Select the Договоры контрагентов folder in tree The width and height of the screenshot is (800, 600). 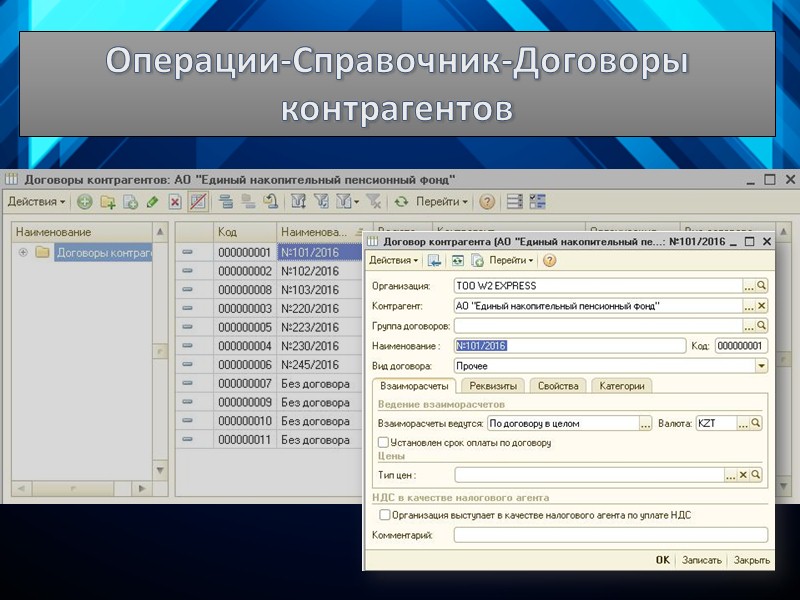[104, 253]
